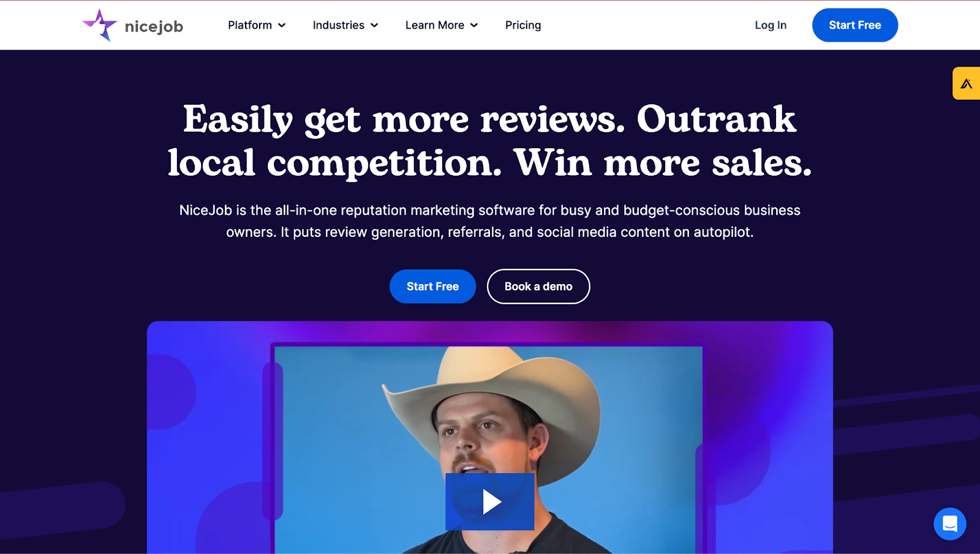Click the nicejob wordmark text
Screen dimensions: 980x554
[x=154, y=26]
